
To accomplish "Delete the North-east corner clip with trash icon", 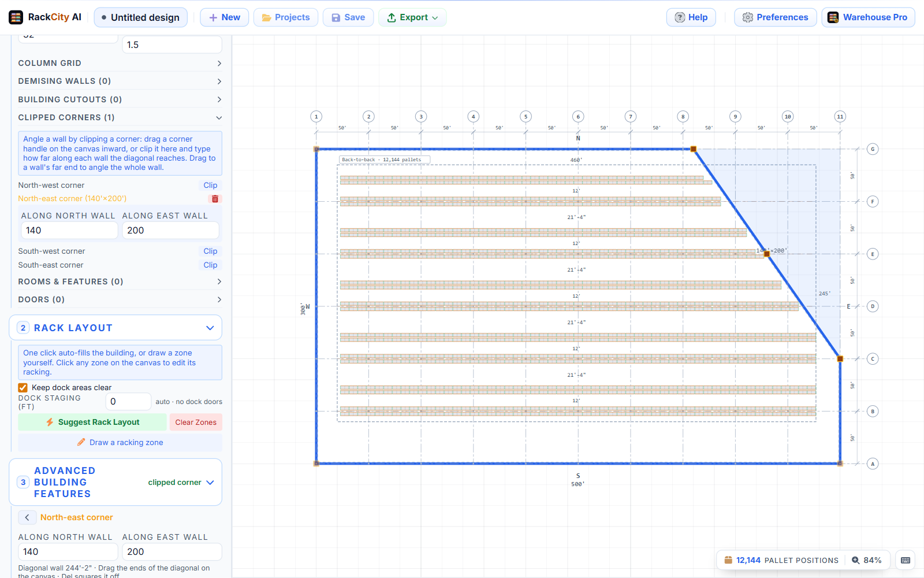I will pos(215,199).
